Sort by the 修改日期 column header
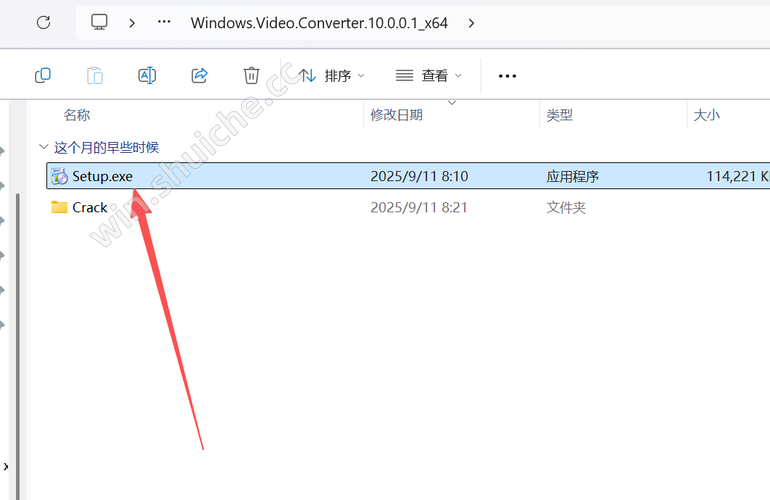This screenshot has width=770, height=500. 397,115
